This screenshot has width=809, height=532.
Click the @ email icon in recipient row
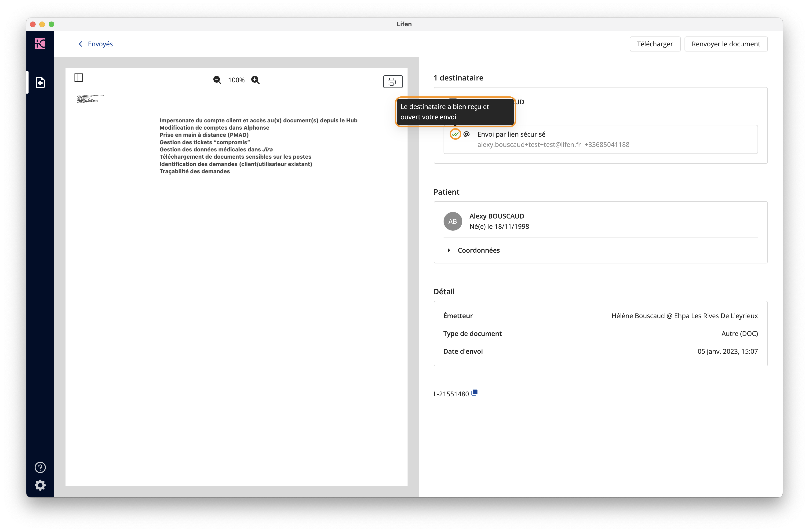pyautogui.click(x=466, y=134)
